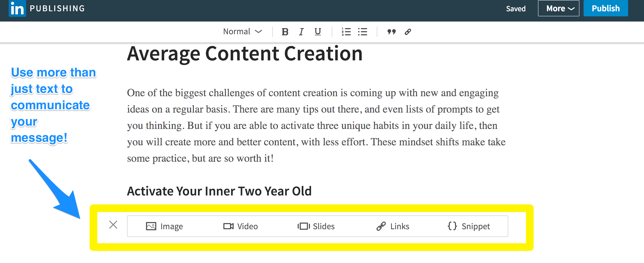Viewport: 644px width, 263px height.
Task: Click the LinkedIn logo in the header
Action: 17,8
